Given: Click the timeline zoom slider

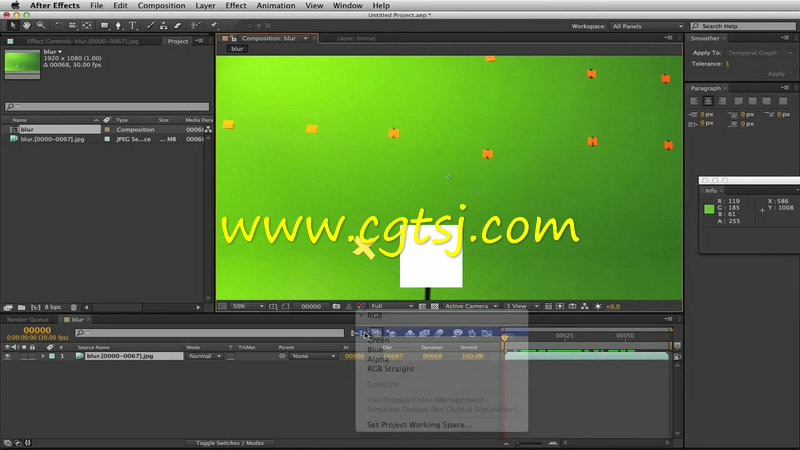Looking at the screenshot, I should point(529,443).
